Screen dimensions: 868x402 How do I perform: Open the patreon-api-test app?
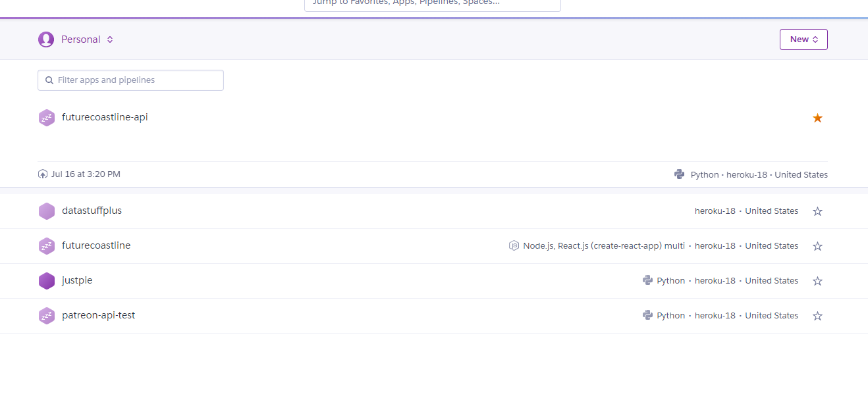(98, 315)
